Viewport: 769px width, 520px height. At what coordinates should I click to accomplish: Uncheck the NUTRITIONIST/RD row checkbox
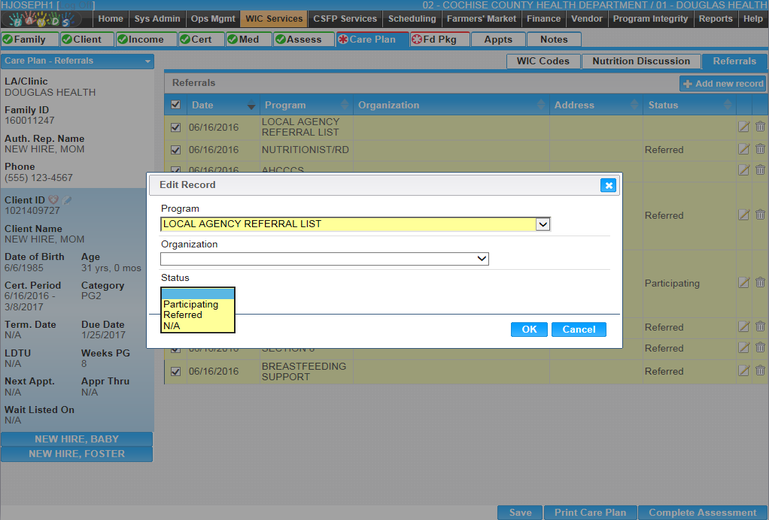176,150
